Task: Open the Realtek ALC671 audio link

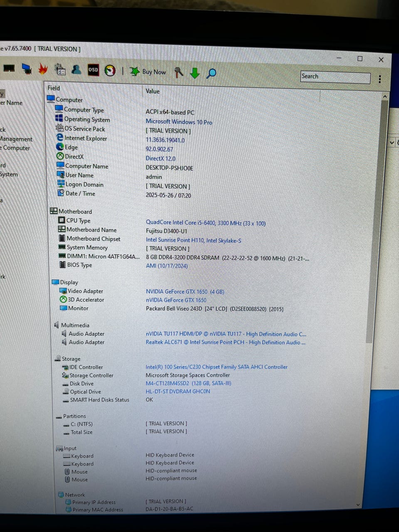Action: click(x=226, y=342)
